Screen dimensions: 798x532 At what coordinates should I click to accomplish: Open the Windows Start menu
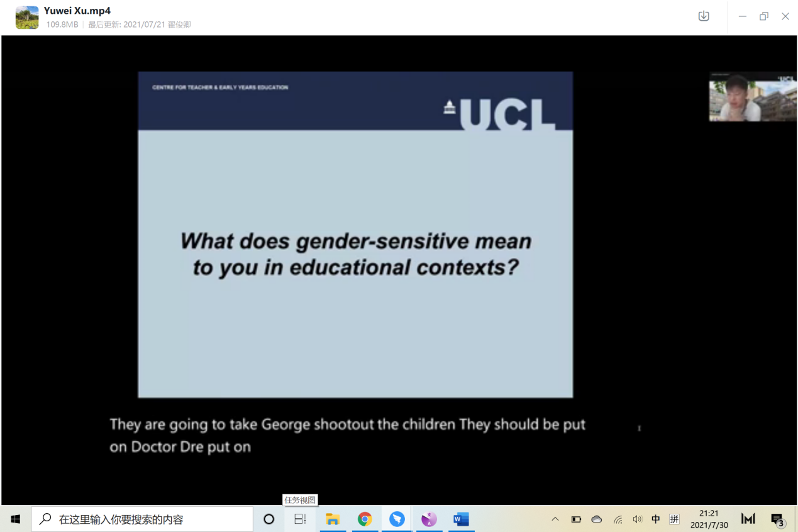pos(16,519)
